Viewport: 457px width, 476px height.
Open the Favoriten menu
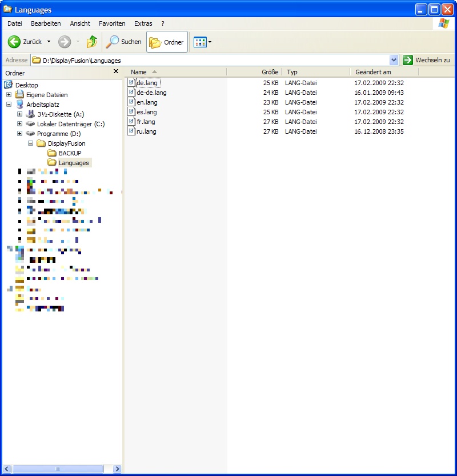(x=112, y=23)
